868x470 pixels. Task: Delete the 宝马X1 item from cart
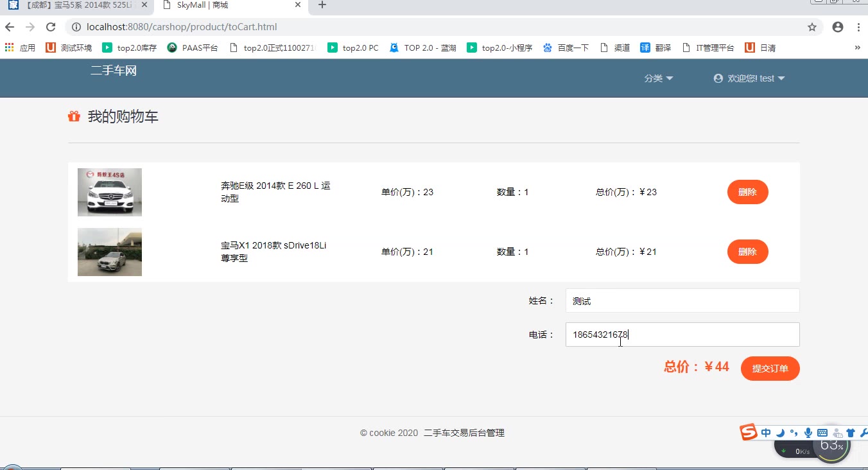pos(747,252)
